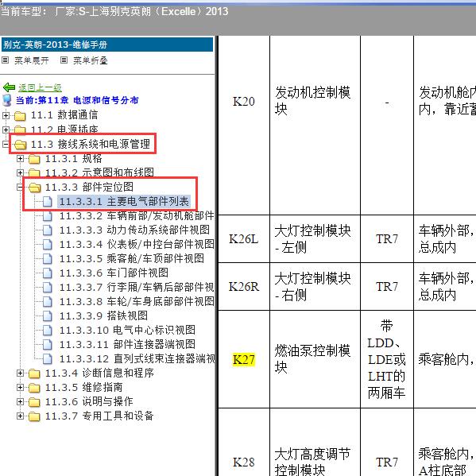The height and width of the screenshot is (476, 476).
Task: Select 11.3.6 说明与操作 tree item
Action: (89, 401)
